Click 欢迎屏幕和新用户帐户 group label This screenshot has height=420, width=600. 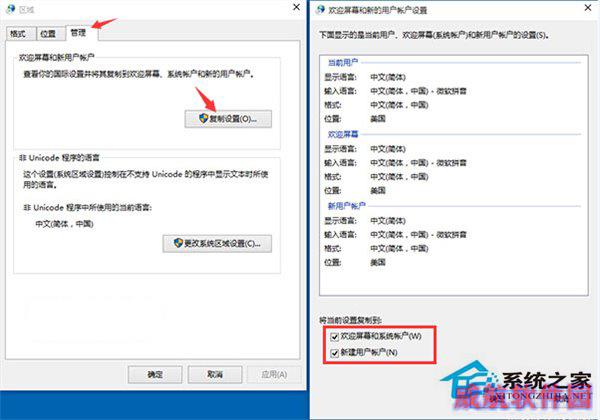point(56,57)
